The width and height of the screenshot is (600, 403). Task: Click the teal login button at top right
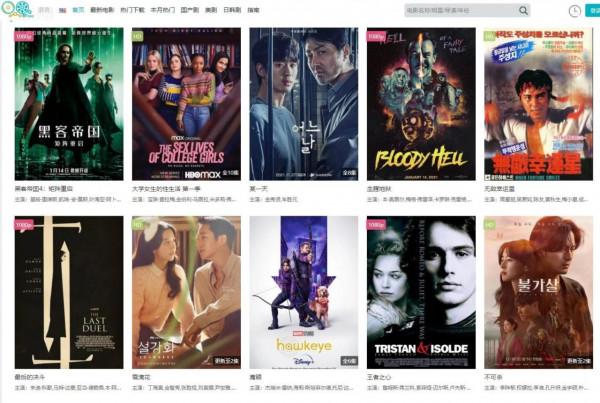click(592, 11)
